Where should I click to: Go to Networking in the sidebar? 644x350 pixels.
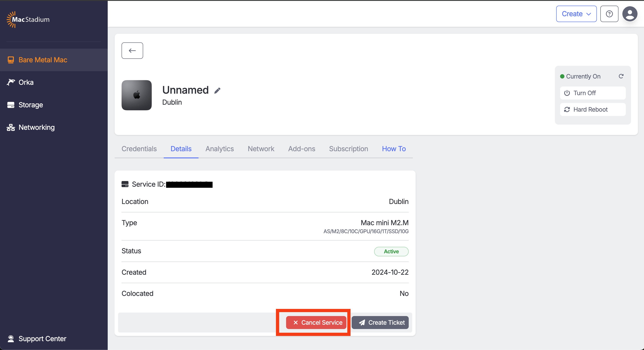click(37, 127)
